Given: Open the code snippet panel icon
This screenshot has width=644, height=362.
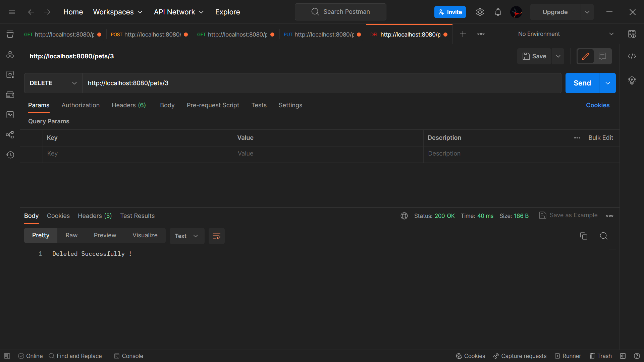Looking at the screenshot, I should [632, 56].
